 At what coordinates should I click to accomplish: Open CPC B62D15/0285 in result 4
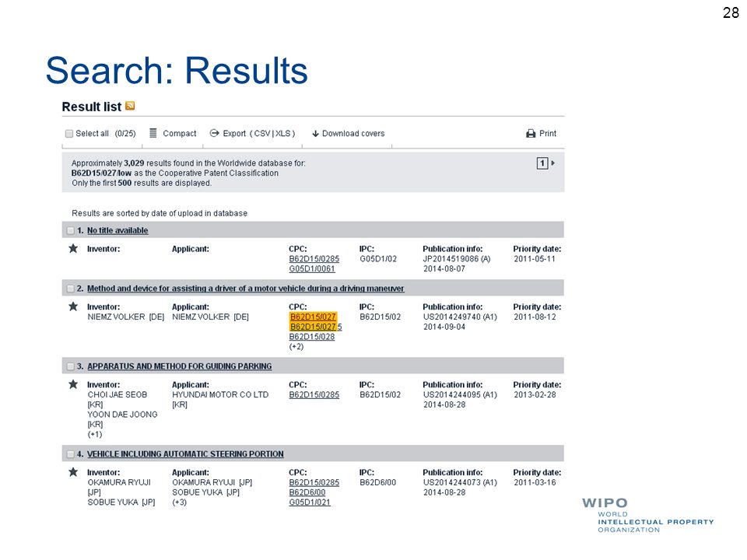click(314, 482)
